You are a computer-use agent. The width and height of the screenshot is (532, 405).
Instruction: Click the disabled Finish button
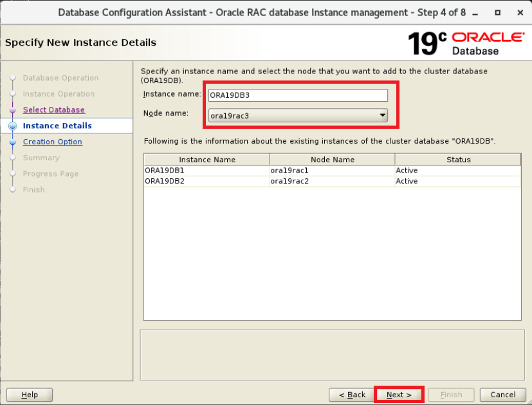451,395
